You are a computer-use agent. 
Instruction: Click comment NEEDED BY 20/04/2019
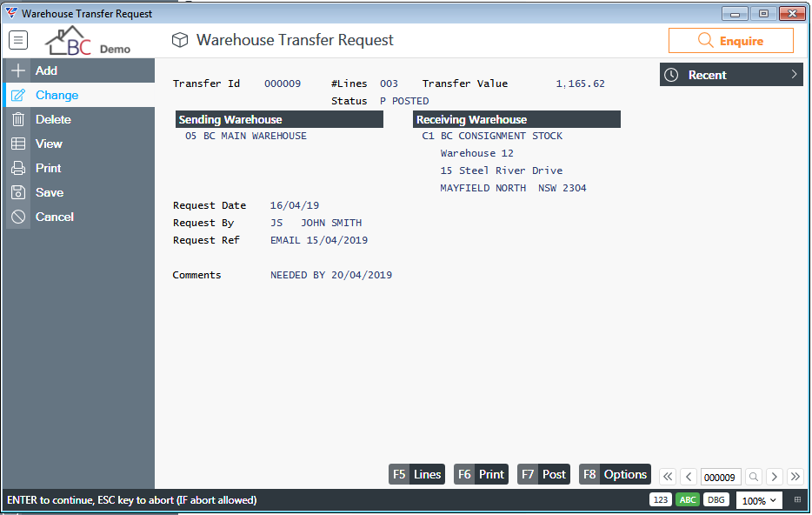(331, 275)
